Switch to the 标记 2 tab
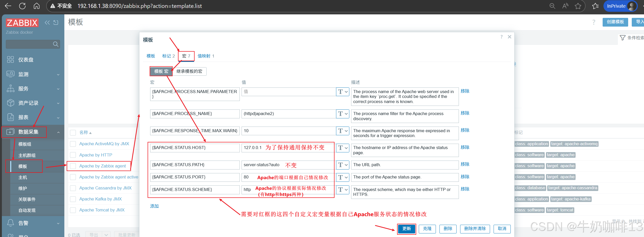Image resolution: width=644 pixels, height=237 pixels. [169, 56]
